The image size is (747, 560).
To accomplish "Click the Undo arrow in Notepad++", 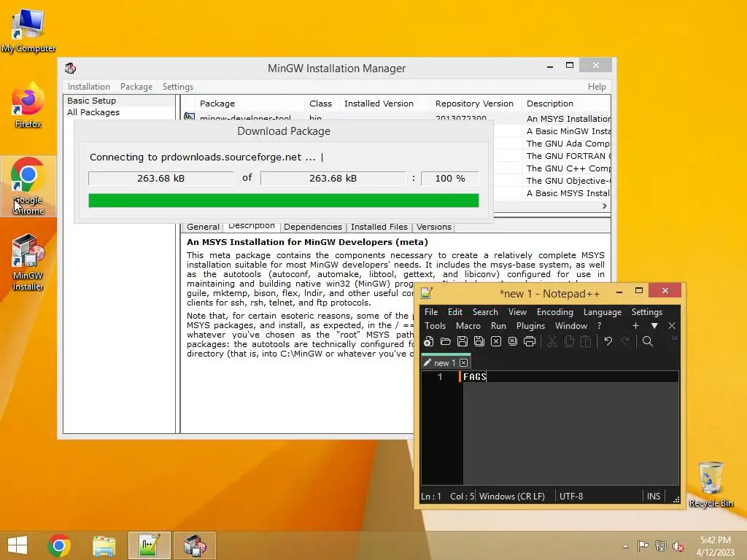I will click(608, 341).
